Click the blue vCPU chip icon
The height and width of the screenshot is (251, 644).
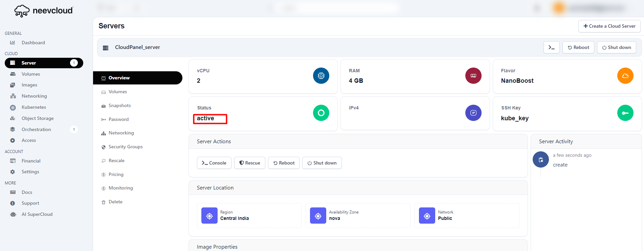click(321, 76)
